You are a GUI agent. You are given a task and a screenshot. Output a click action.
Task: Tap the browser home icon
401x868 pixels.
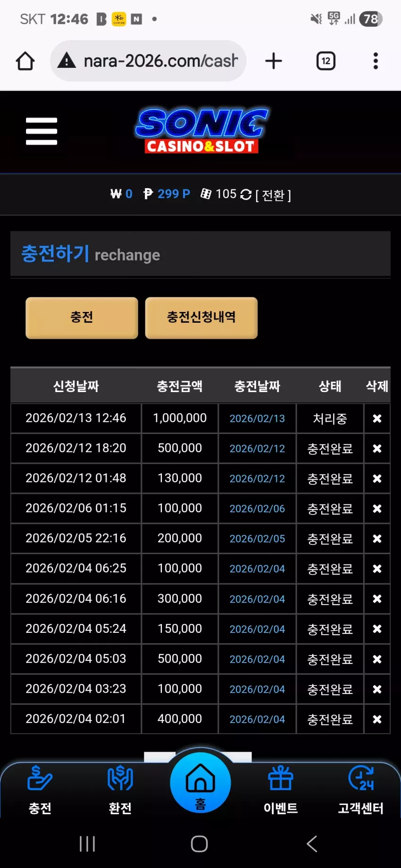pyautogui.click(x=25, y=61)
